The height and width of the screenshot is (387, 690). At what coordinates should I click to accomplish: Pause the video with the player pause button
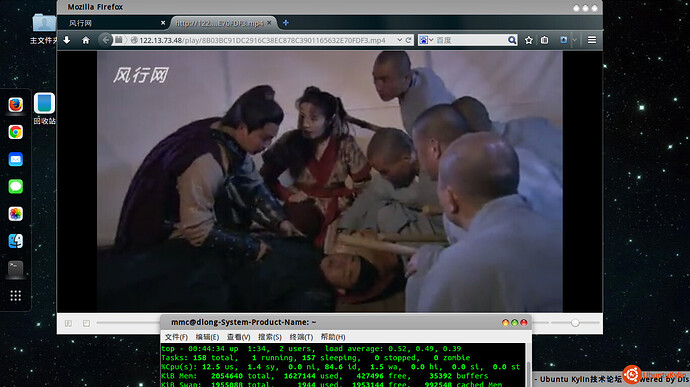point(68,323)
